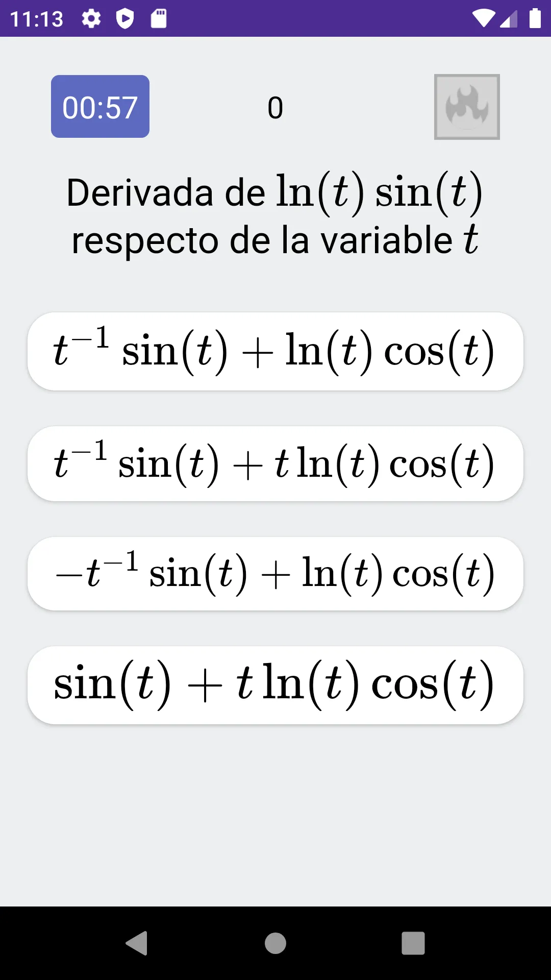551x980 pixels.
Task: Choose answer t⁻¹ sin(t) + t ln(t) cos(t)
Action: 275,463
